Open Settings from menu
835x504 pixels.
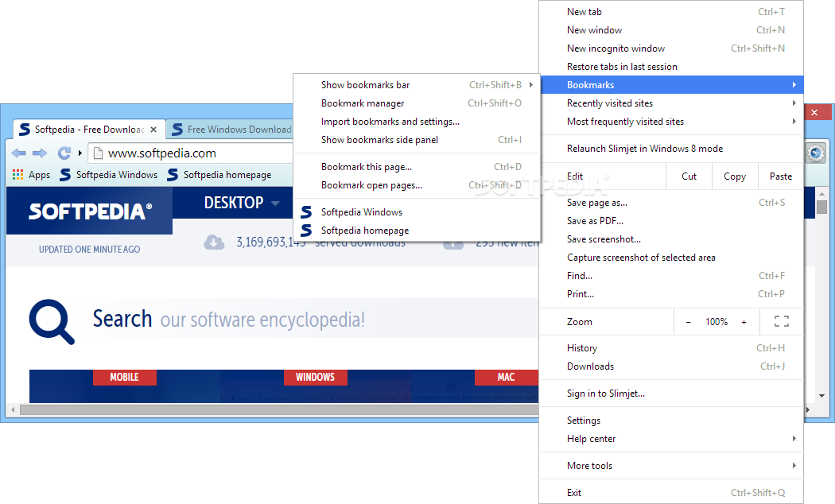point(671,421)
